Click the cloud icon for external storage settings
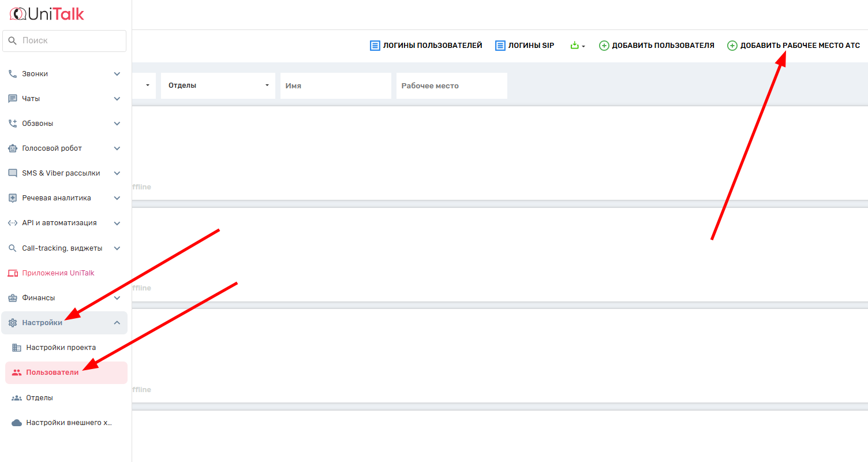This screenshot has width=868, height=462. click(x=17, y=423)
